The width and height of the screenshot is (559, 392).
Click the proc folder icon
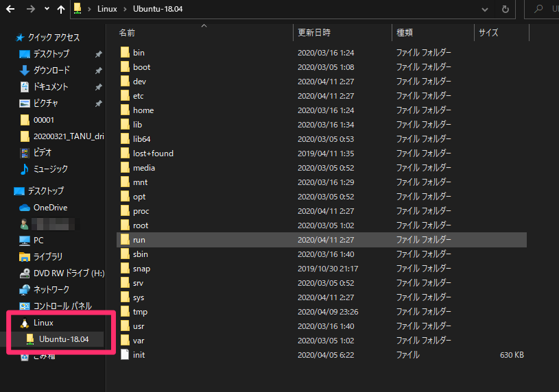click(125, 211)
